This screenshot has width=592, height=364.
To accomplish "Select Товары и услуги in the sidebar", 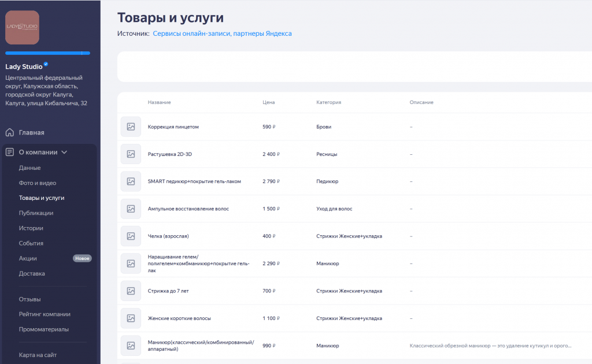I will click(x=42, y=198).
